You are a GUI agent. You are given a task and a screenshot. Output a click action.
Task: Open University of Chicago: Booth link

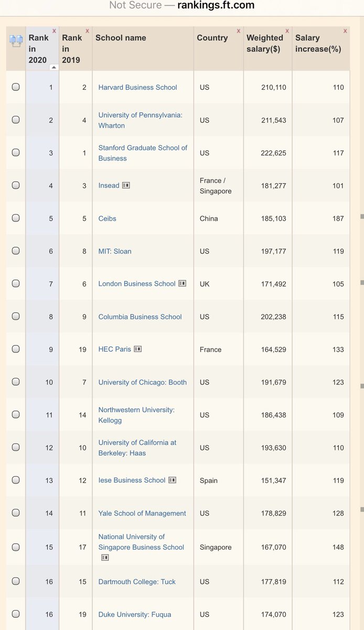coord(143,382)
